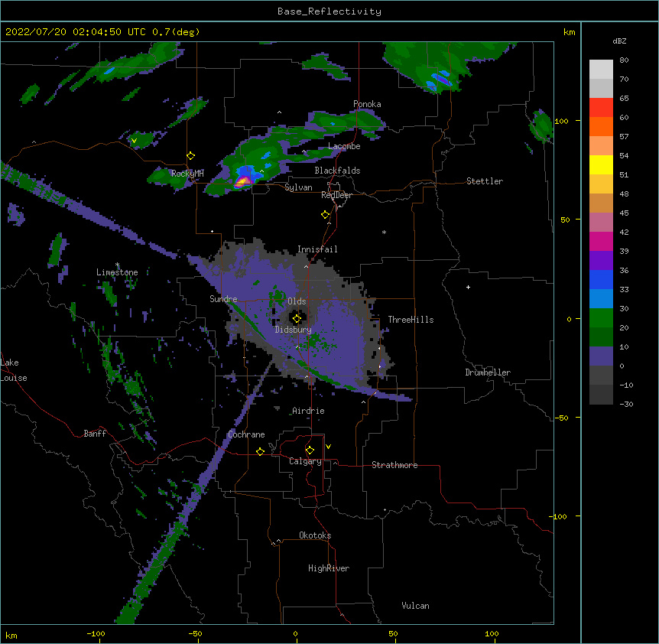Viewport: 659px width, 644px height.
Task: Click the asterisk marker above Limestone label
Action: 118,265
